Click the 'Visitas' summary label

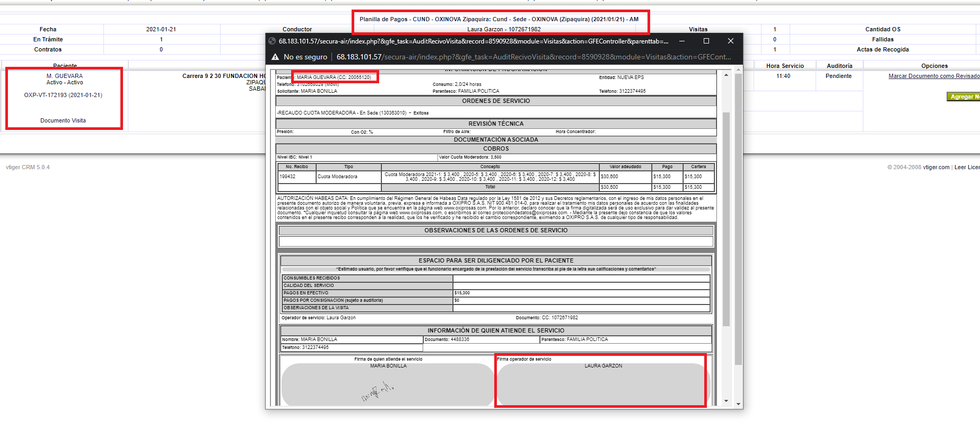point(698,29)
